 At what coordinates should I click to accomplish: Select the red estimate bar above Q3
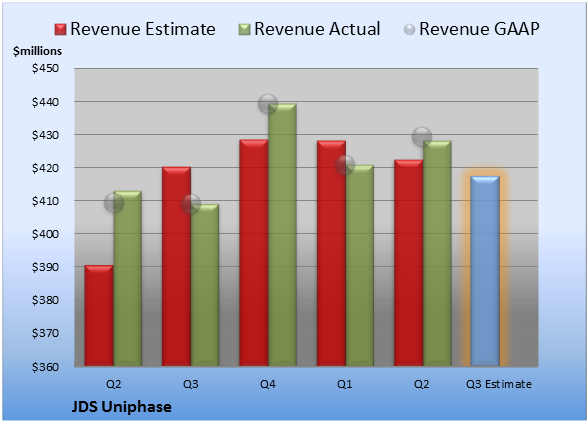[177, 266]
